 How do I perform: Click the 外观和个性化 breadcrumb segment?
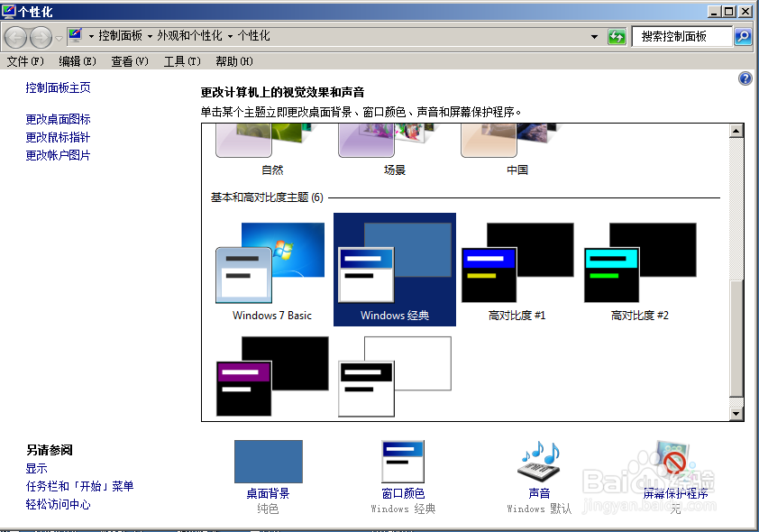coord(189,36)
